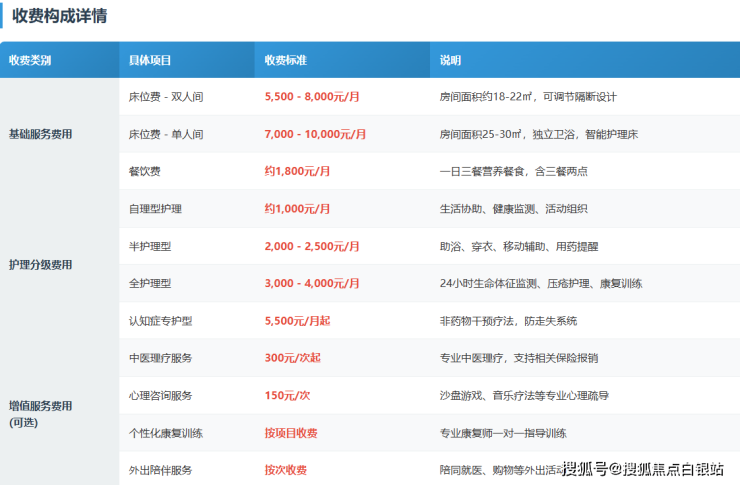Select the 增值服务费用(可选) category cell

[59, 413]
